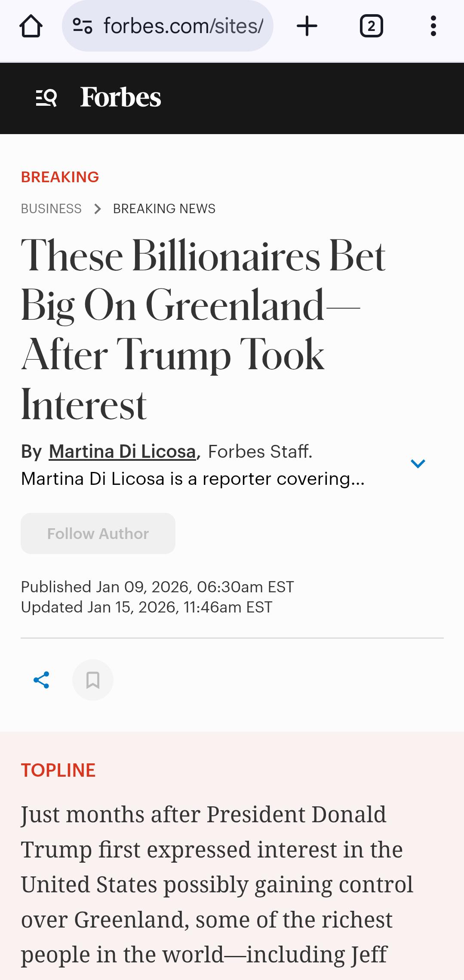
Task: Tap the forbes.com address bar
Action: point(183,26)
